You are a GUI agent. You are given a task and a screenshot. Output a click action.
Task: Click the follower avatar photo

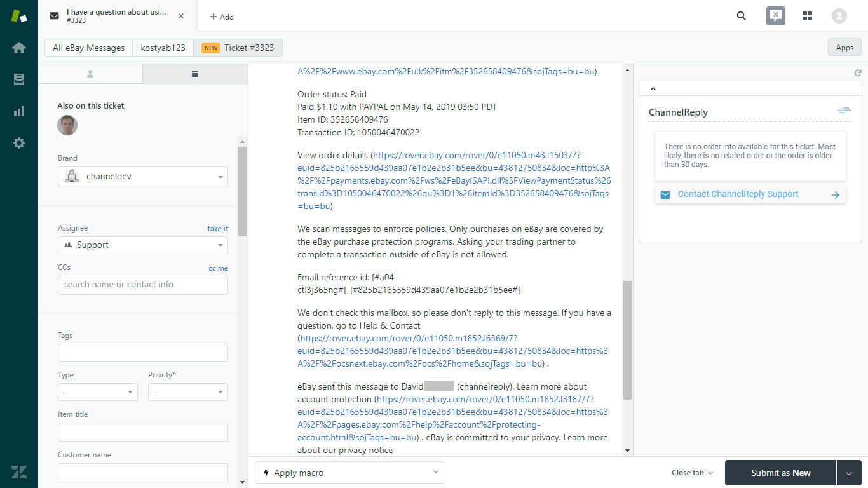(x=67, y=125)
